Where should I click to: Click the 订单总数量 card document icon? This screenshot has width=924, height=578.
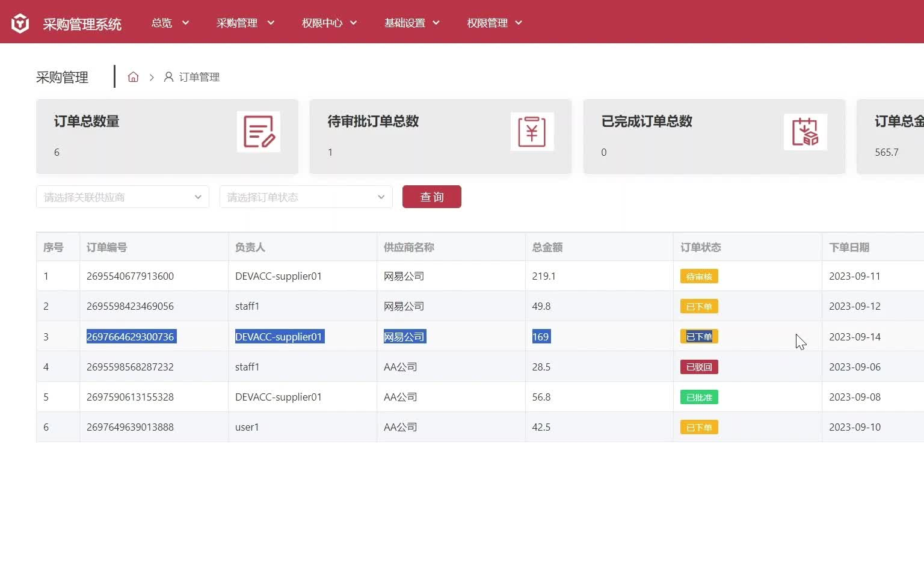tap(259, 132)
